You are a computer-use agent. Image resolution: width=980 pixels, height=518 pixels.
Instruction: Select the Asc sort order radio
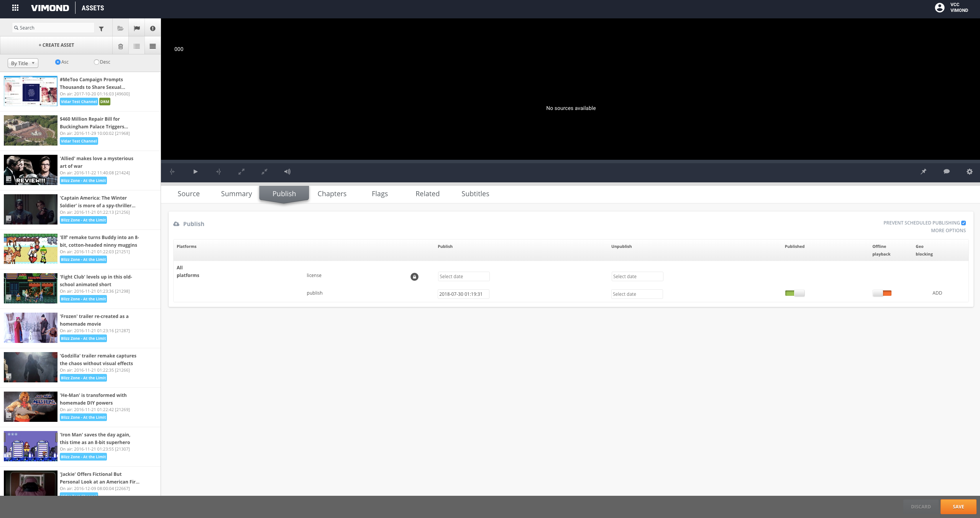pos(58,62)
